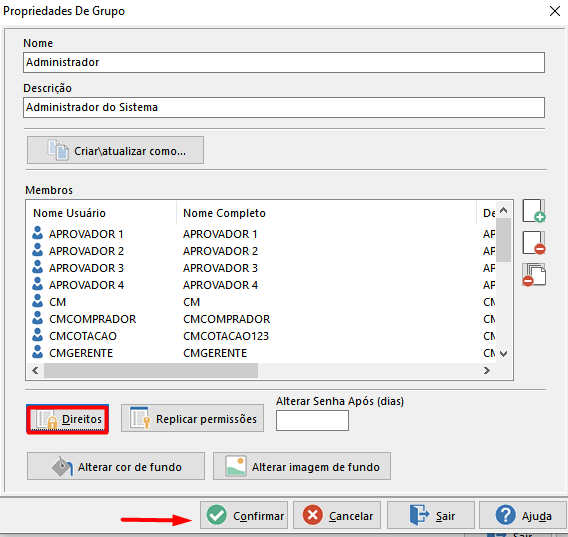Select user icon beside APROVADOR 4
Viewport: 568px width, 537px height.
pos(37,284)
